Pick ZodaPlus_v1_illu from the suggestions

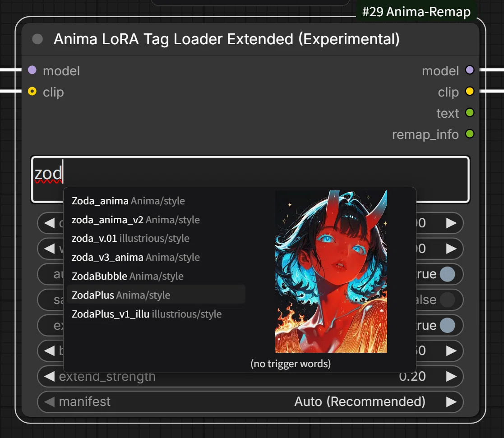coord(156,314)
